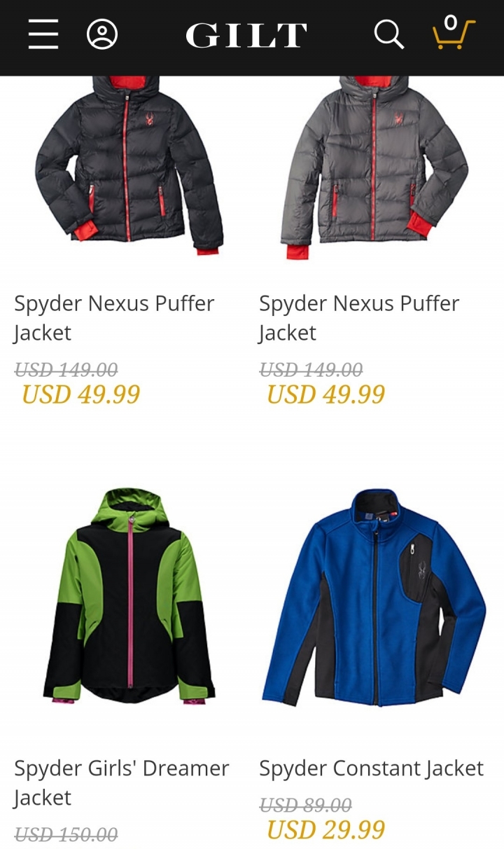Open the Spyder Girls' Dreamer Jacket title link
This screenshot has width=504, height=849.
pyautogui.click(x=122, y=782)
